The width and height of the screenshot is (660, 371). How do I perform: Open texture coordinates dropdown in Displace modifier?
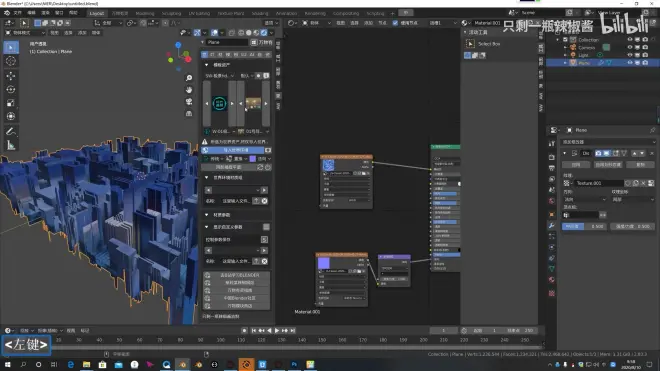pyautogui.click(x=633, y=199)
